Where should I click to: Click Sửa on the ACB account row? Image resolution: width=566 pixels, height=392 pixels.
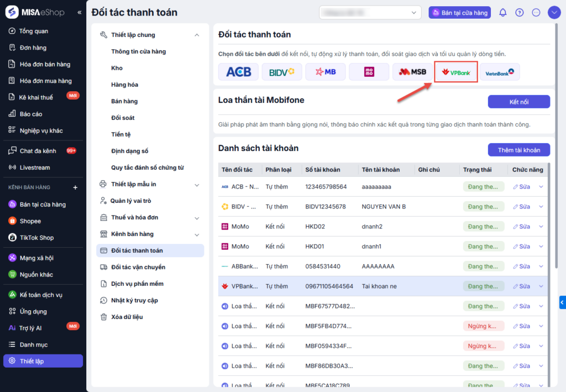(522, 187)
